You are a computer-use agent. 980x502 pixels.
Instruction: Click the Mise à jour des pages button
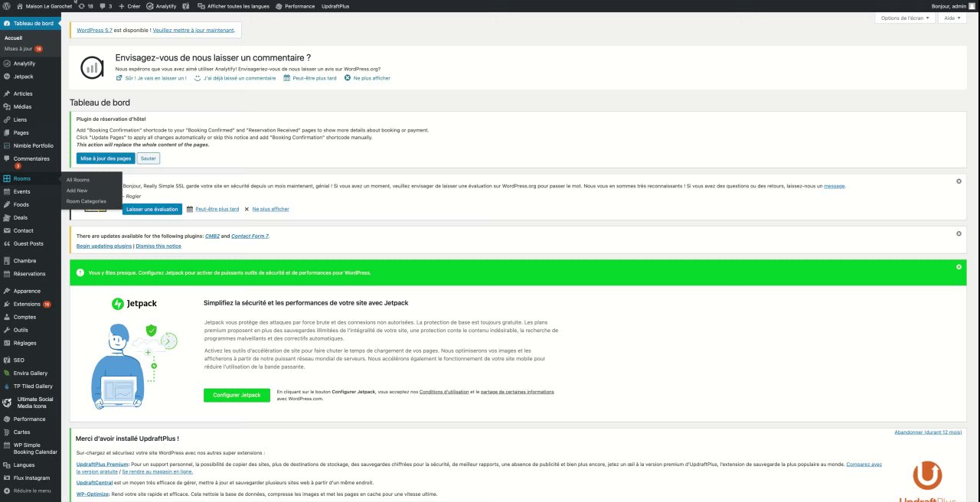click(x=106, y=158)
